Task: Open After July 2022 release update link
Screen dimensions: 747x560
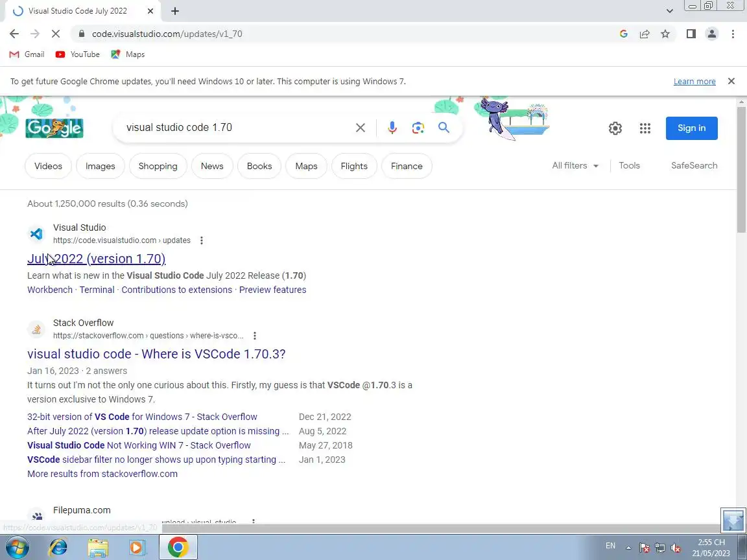Action: pyautogui.click(x=158, y=432)
